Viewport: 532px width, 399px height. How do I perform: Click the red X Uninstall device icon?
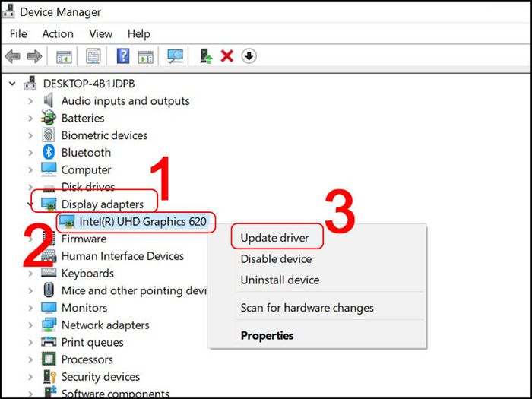click(226, 56)
